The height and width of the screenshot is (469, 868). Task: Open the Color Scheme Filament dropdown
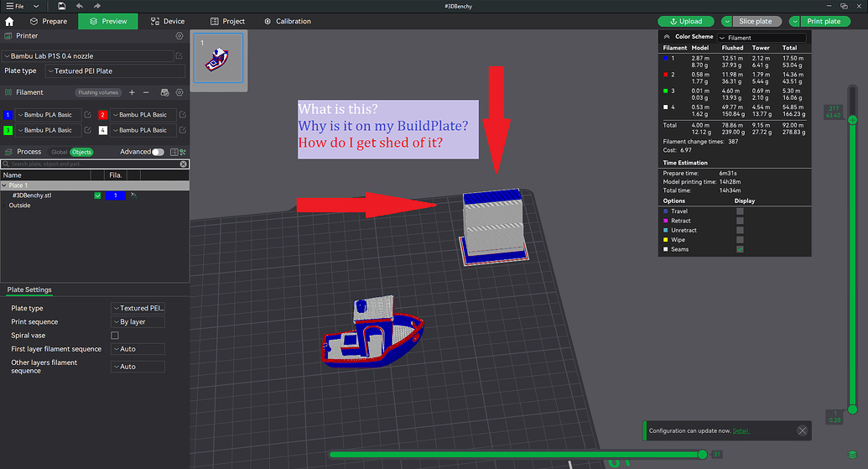761,38
